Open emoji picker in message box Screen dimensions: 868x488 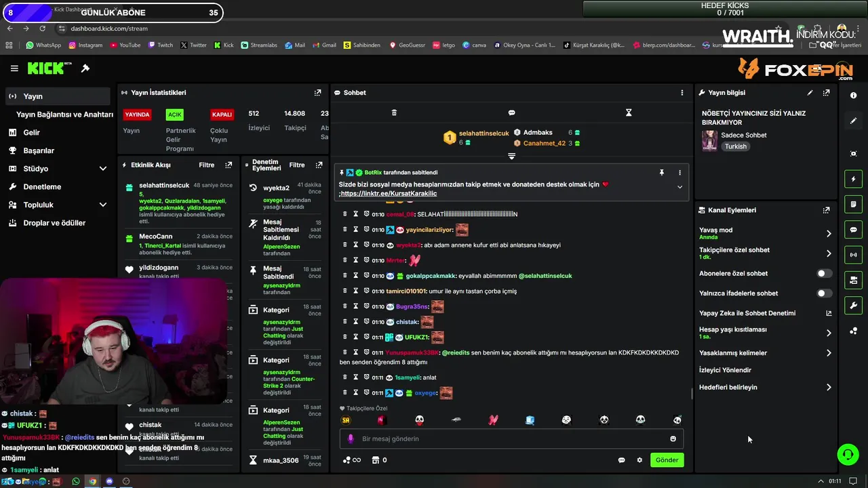click(673, 439)
